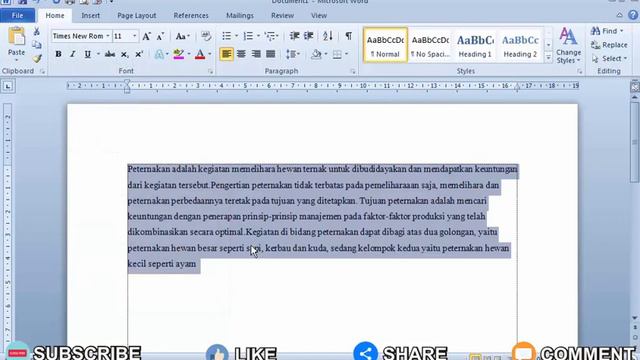Image resolution: width=640 pixels, height=360 pixels.
Task: Sort the selected text alphabetically
Action: (x=328, y=36)
